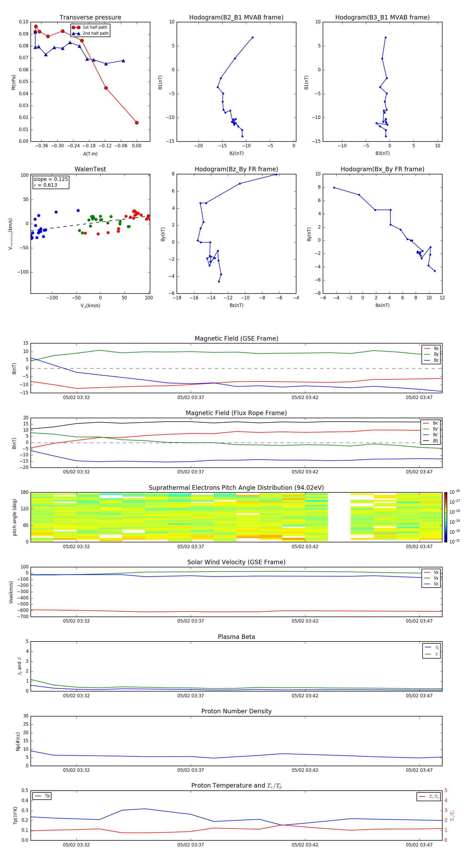Click the 'V_remaining(km/s)' y-axis label
473x868 pixels.
point(11,234)
